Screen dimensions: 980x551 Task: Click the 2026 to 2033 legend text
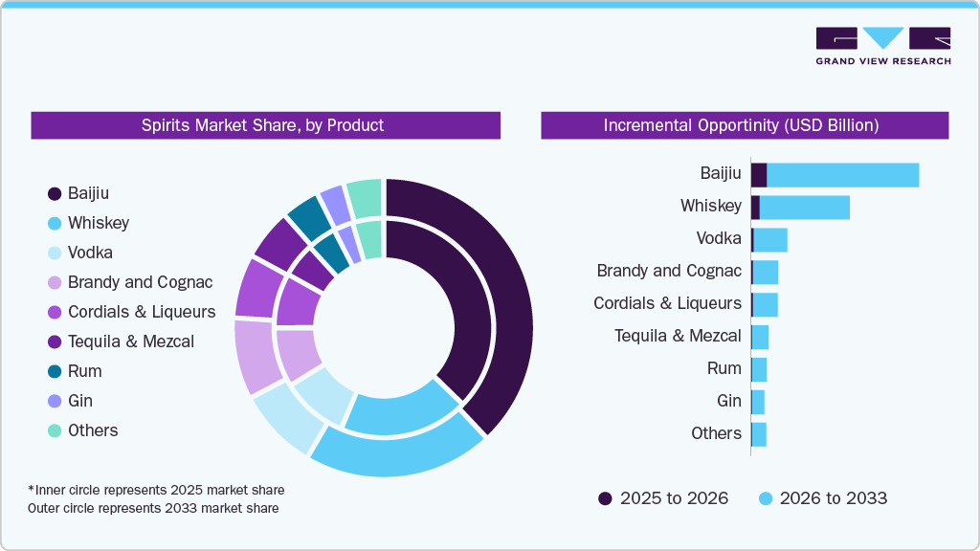coord(834,497)
